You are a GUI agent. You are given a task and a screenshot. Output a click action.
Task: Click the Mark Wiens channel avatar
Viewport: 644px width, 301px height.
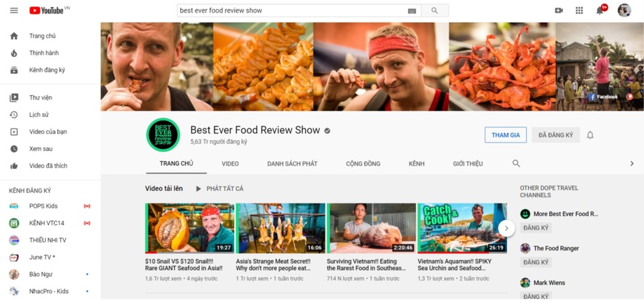pos(525,283)
